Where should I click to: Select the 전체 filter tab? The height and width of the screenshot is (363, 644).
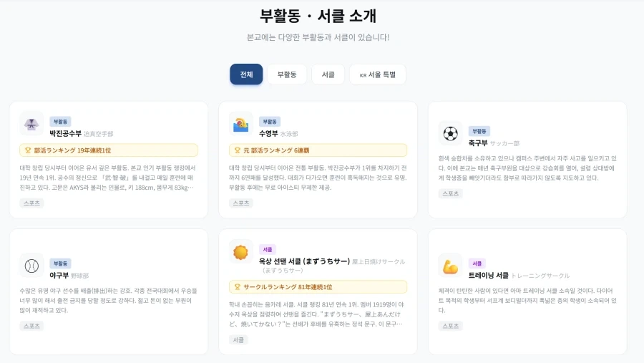click(x=246, y=74)
